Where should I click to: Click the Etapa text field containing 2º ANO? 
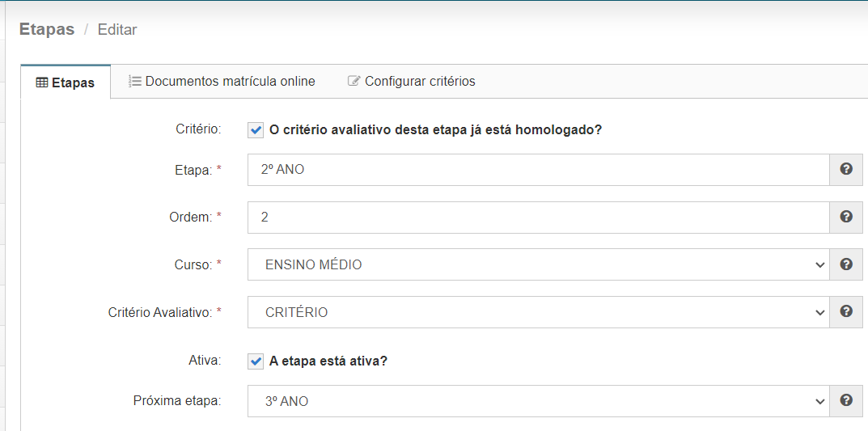[x=538, y=170]
